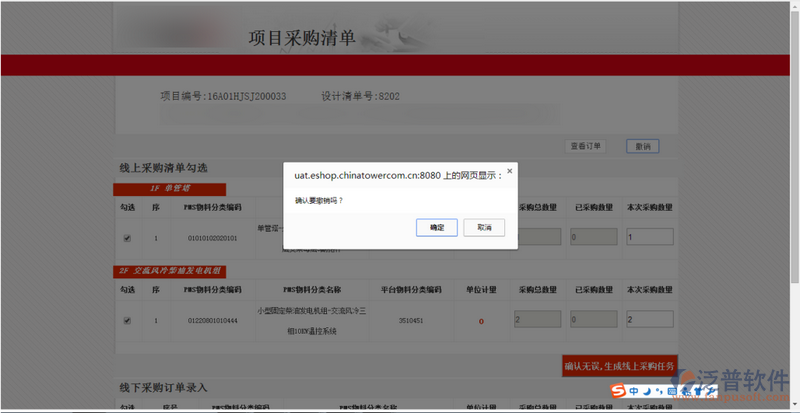The width and height of the screenshot is (800, 413).
Task: Click the moon half-width icon on IME bar
Action: [646, 390]
